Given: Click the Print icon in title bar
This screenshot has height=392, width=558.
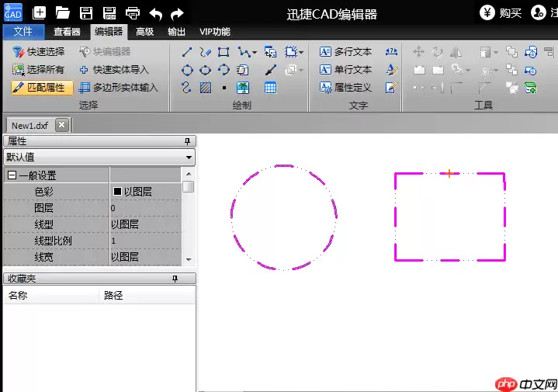Looking at the screenshot, I should tap(133, 12).
